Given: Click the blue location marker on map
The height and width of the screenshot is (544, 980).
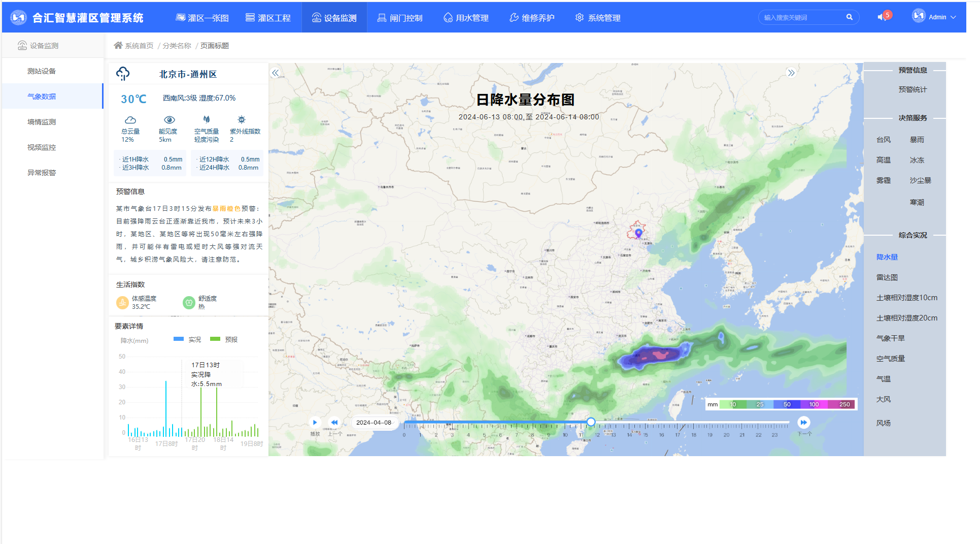Looking at the screenshot, I should click(638, 233).
